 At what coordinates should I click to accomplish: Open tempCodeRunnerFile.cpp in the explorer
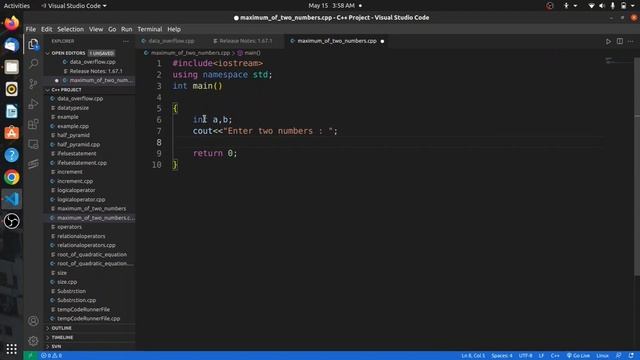(89, 319)
